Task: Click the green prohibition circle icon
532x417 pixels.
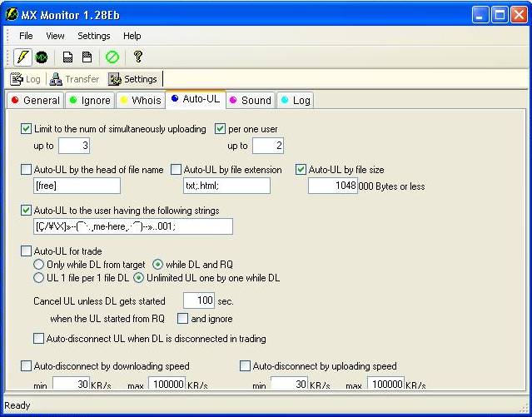Action: (112, 57)
